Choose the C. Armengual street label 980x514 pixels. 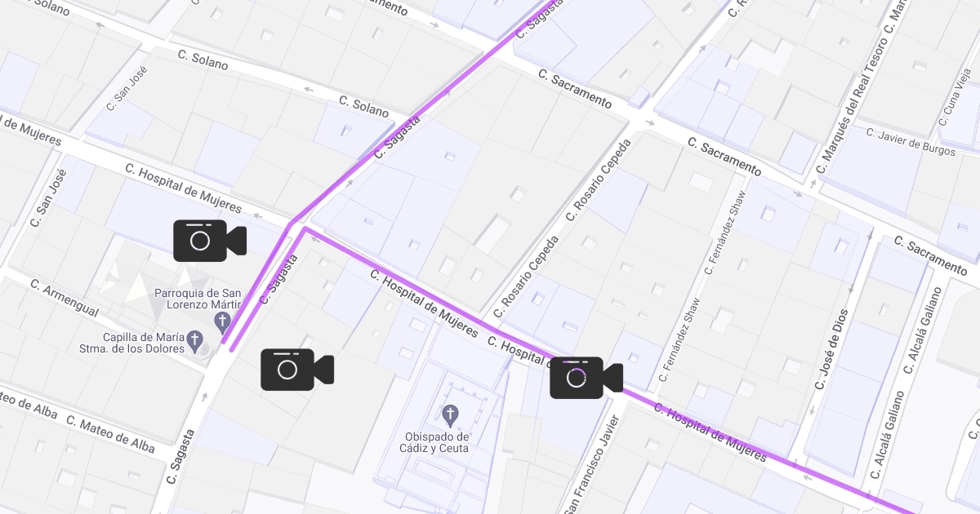pos(65,299)
